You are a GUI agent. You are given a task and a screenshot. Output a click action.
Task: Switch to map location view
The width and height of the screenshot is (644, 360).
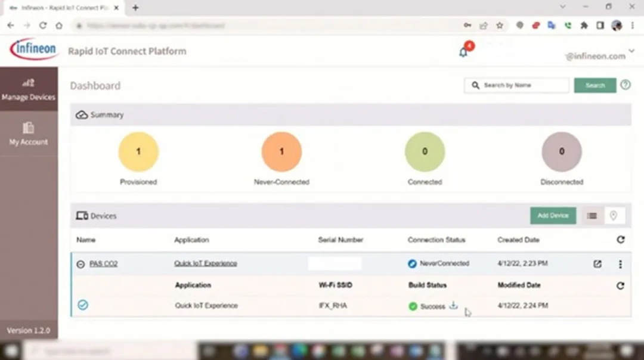pyautogui.click(x=613, y=216)
